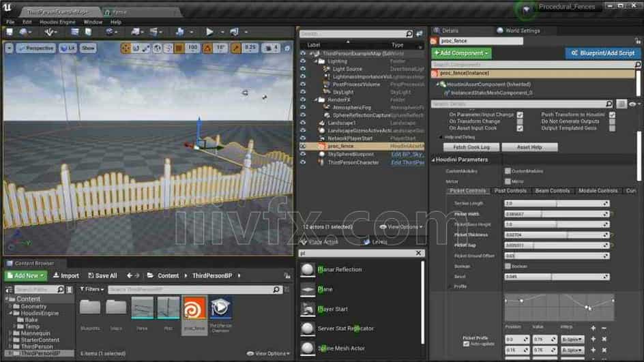Viewport: 644px width, 362px height.
Task: Open viewport options dropdown arrow
Action: [9, 48]
